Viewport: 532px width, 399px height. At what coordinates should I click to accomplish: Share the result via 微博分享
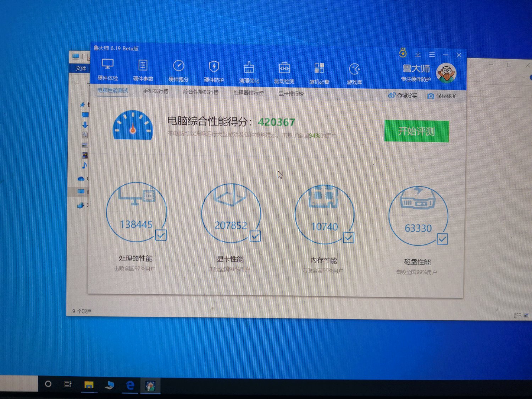pos(403,95)
